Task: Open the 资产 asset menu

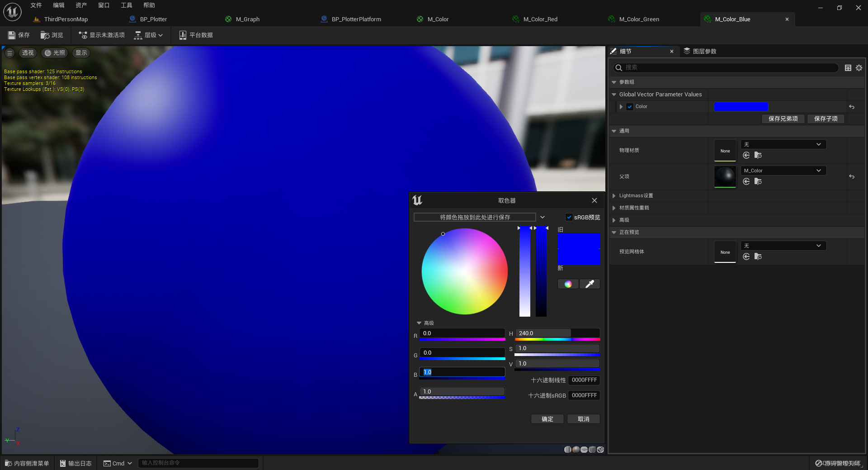Action: point(81,5)
